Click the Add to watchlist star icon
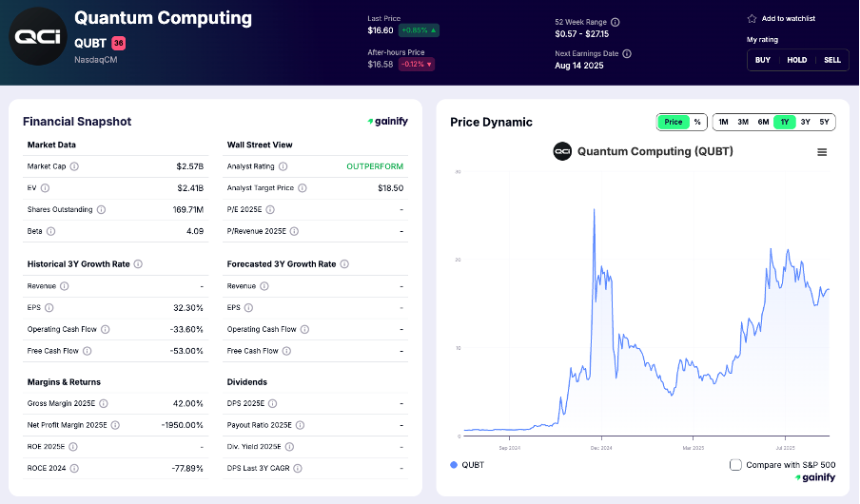 [x=752, y=19]
